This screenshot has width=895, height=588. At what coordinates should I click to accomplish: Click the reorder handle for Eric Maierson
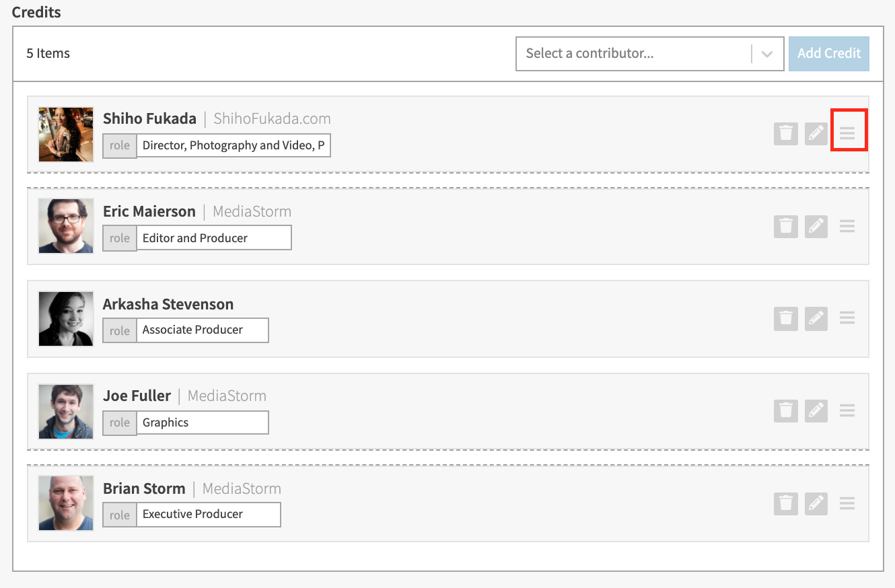(847, 227)
